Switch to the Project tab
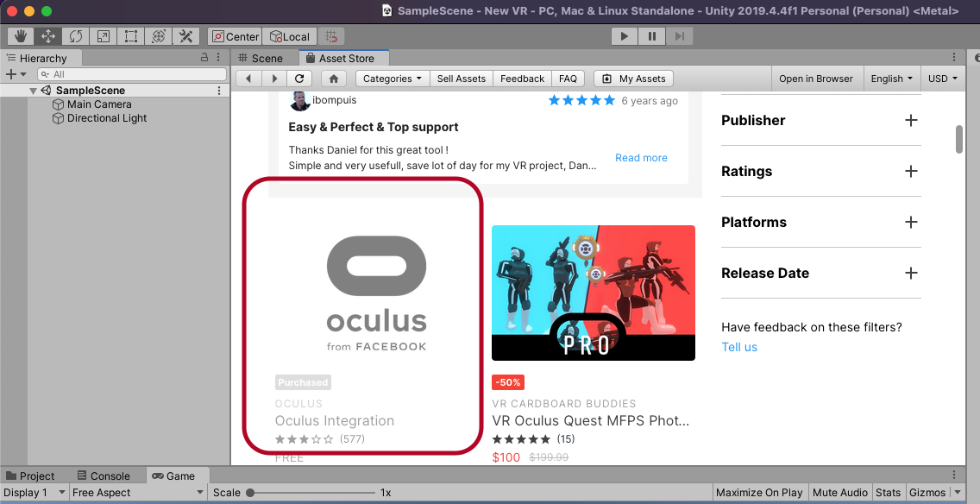 point(31,476)
